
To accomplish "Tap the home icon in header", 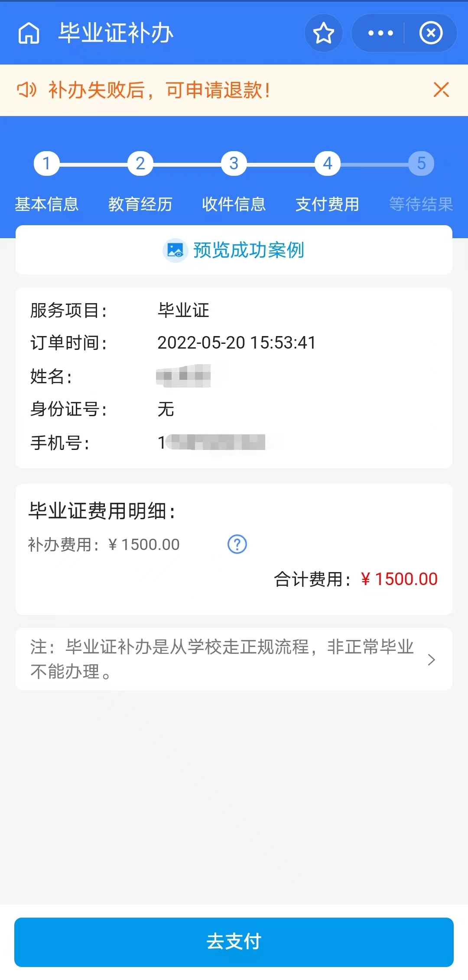I will point(29,33).
